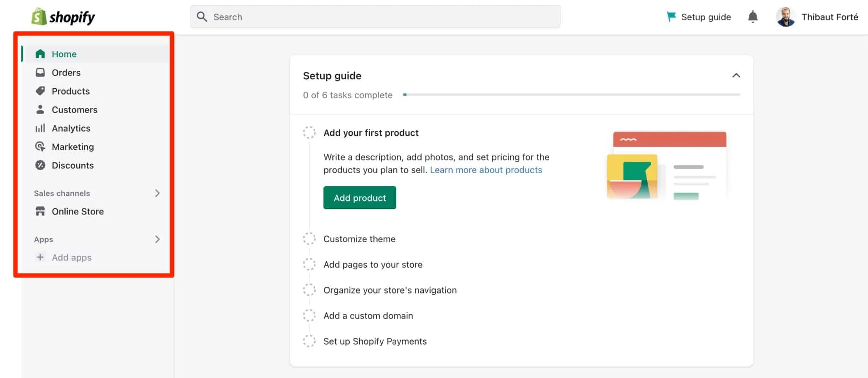This screenshot has height=378, width=868.
Task: Click into the Search field
Action: (x=375, y=17)
